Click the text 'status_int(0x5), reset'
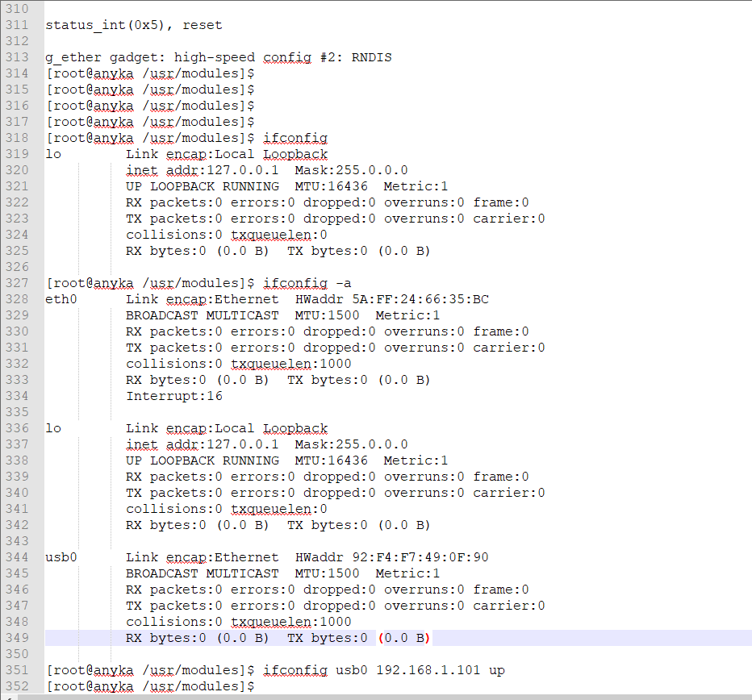Image resolution: width=752 pixels, height=700 pixels. click(134, 25)
